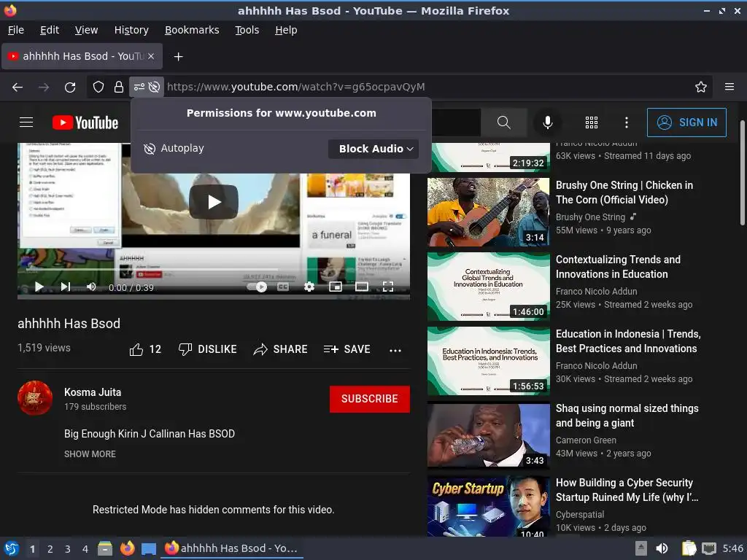Screen dimensions: 747x560
Task: Click the page vertical scrollbar
Action: pyautogui.click(x=742, y=172)
